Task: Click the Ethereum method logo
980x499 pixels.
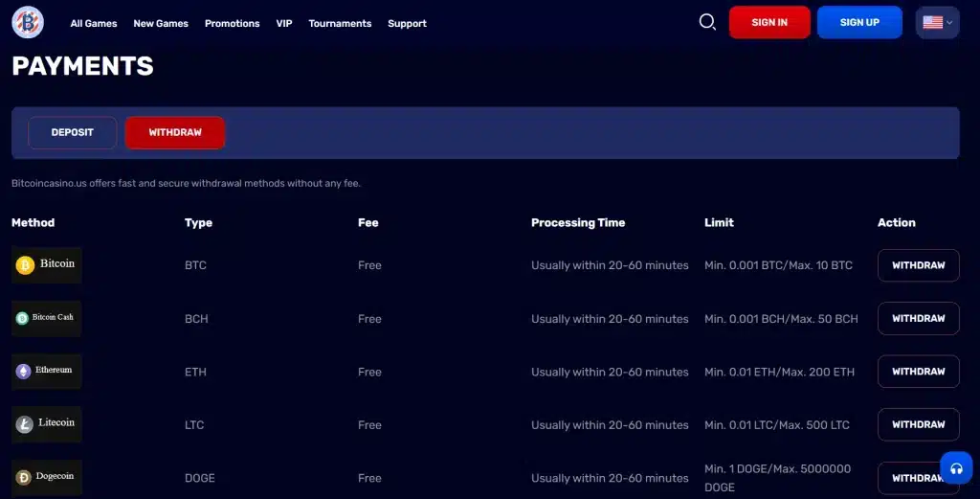Action: (x=47, y=372)
